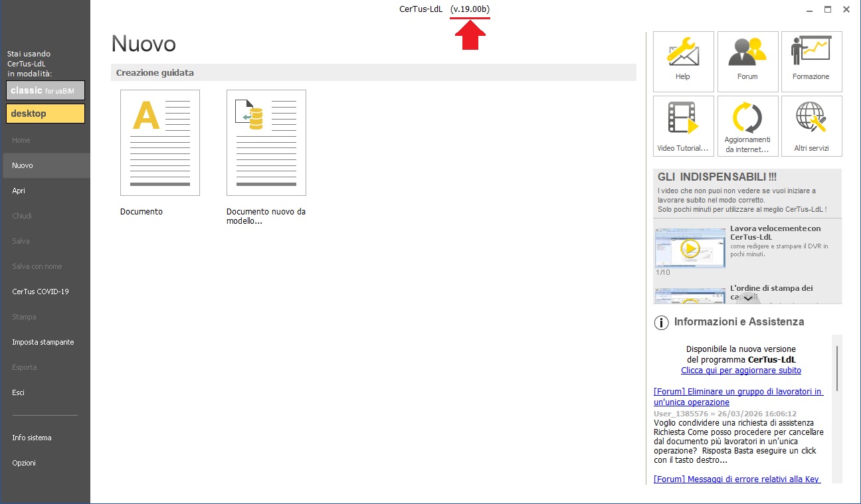Image resolution: width=861 pixels, height=504 pixels.
Task: Expand the video list chevron down arrow
Action: coord(747,298)
